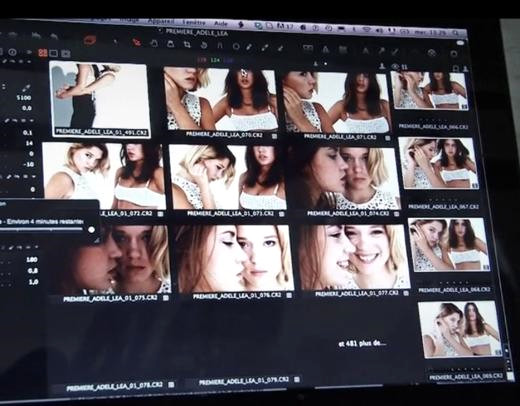Click the 'et 481 plus de...' text

[362, 343]
